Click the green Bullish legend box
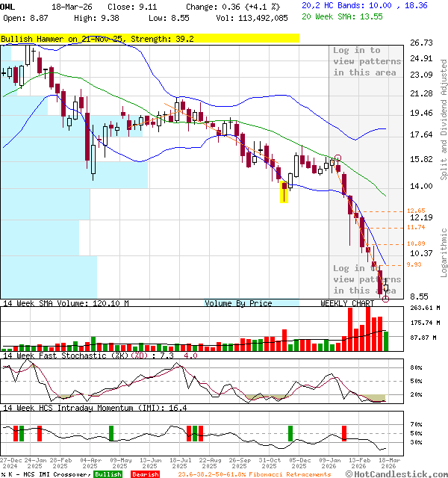 [107, 474]
